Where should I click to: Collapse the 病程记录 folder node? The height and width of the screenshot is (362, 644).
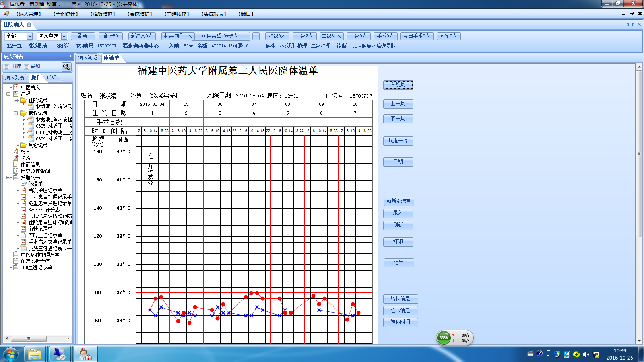coord(16,113)
